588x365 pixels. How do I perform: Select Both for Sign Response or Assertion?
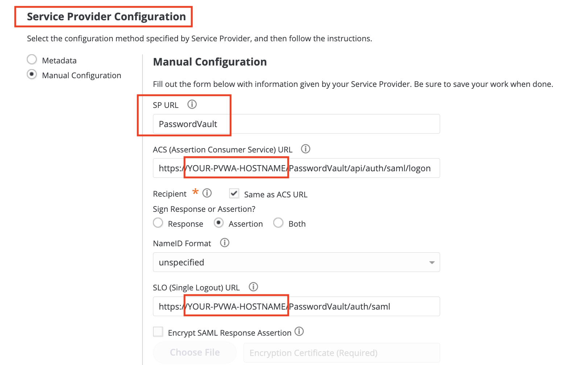(278, 223)
